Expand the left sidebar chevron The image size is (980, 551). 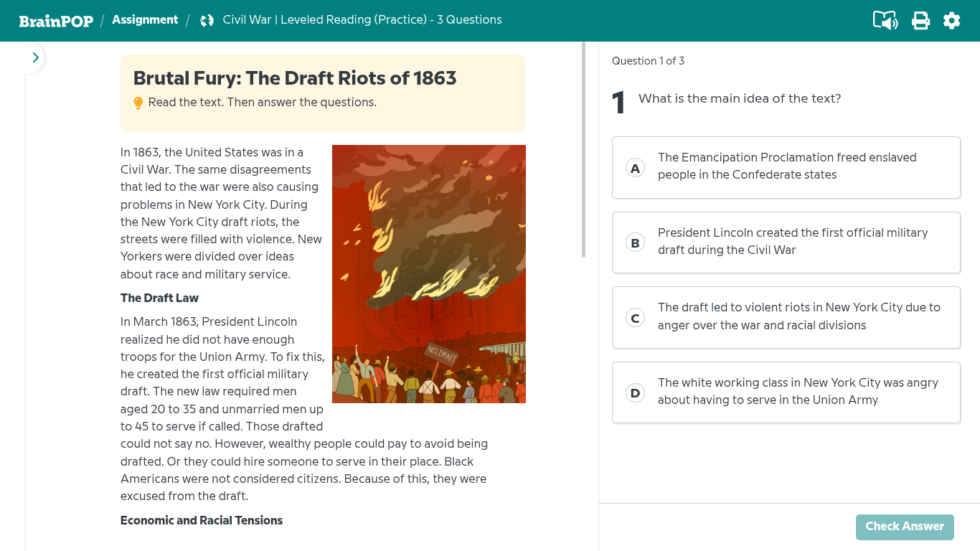(x=35, y=57)
